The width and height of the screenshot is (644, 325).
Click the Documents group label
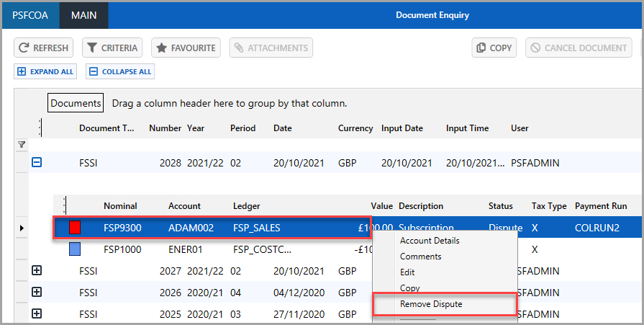(76, 103)
